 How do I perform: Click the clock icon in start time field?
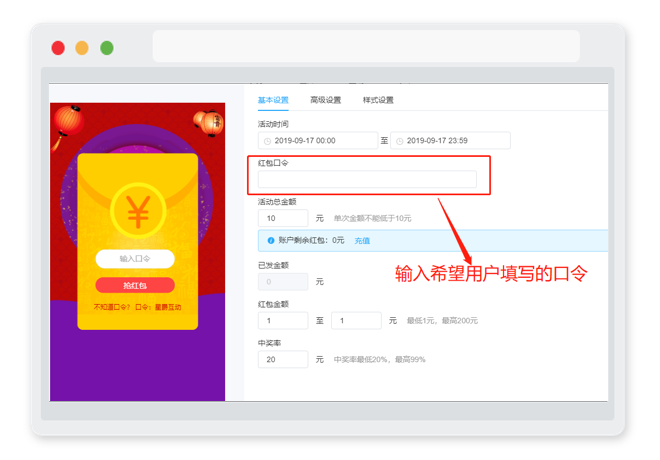click(267, 141)
